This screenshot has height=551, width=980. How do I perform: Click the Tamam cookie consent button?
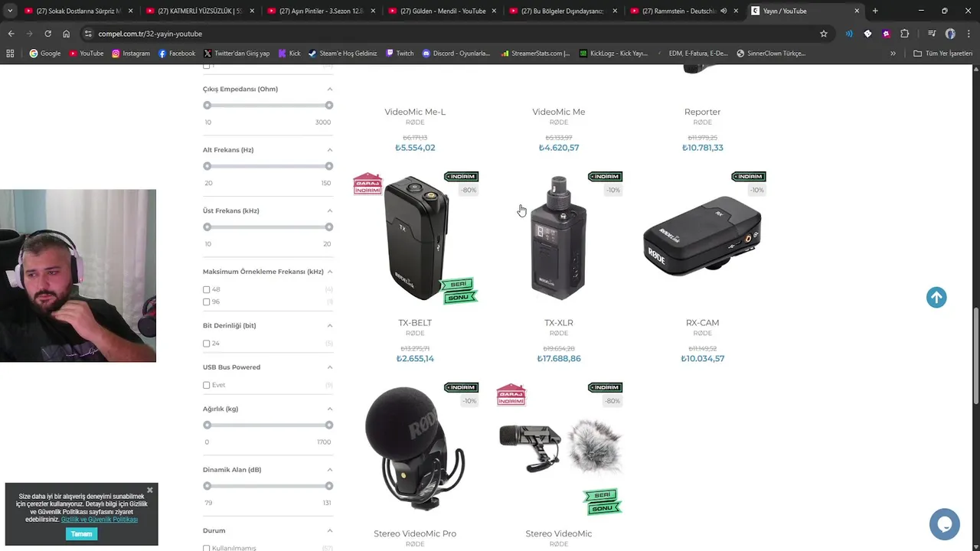point(81,533)
